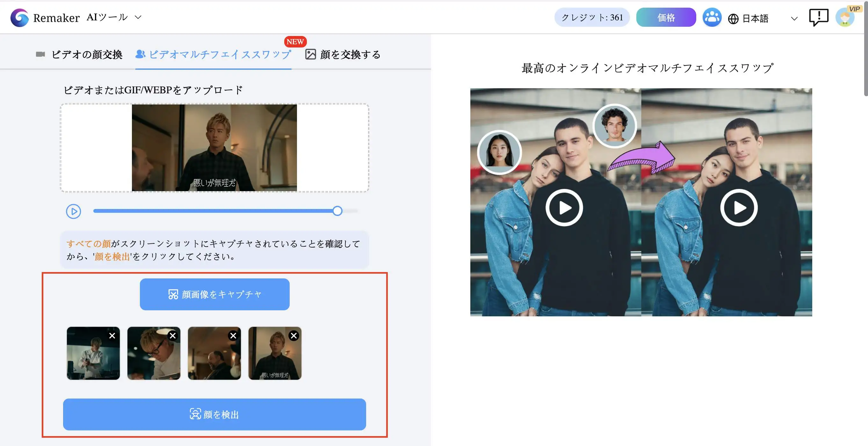Play the uploaded video
The width and height of the screenshot is (868, 446).
pyautogui.click(x=74, y=212)
